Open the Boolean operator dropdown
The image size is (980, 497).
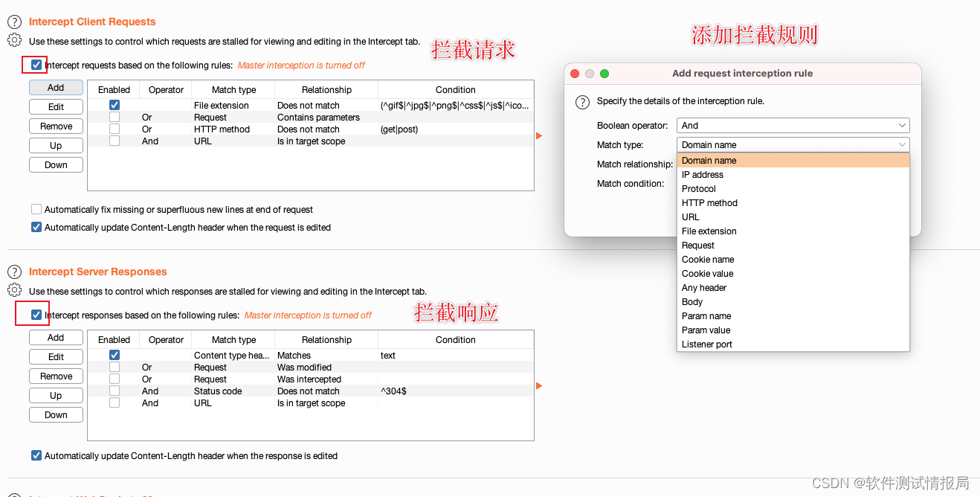click(793, 126)
